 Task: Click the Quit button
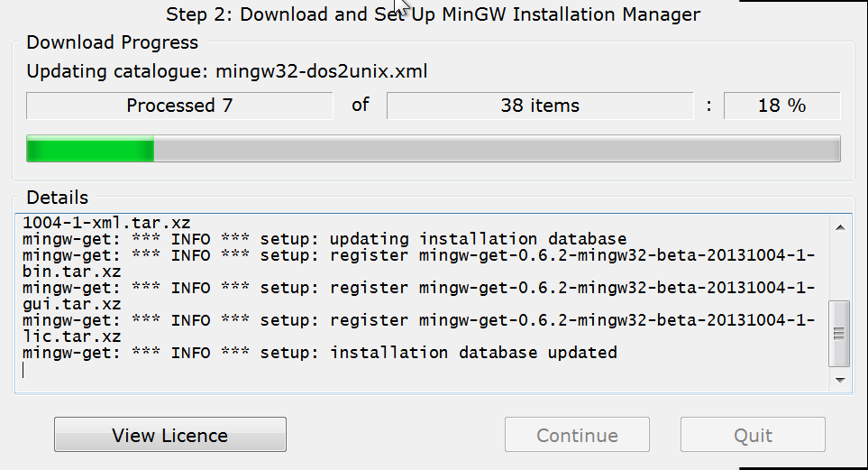753,435
